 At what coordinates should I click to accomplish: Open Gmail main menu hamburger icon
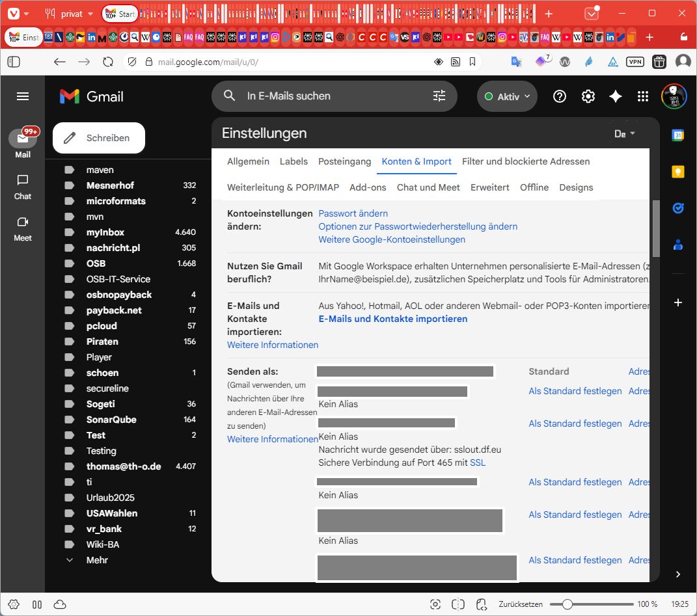pos(23,96)
